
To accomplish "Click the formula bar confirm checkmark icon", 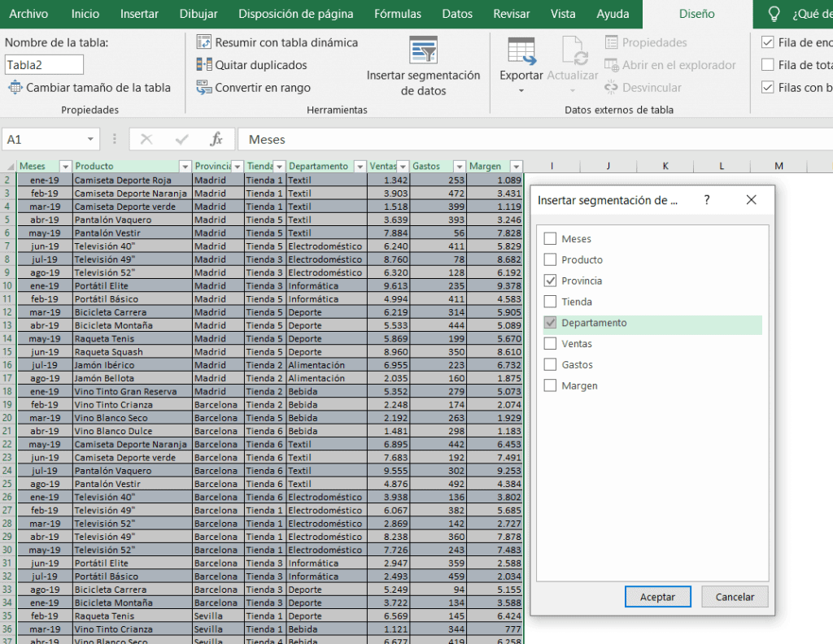I will coord(181,140).
